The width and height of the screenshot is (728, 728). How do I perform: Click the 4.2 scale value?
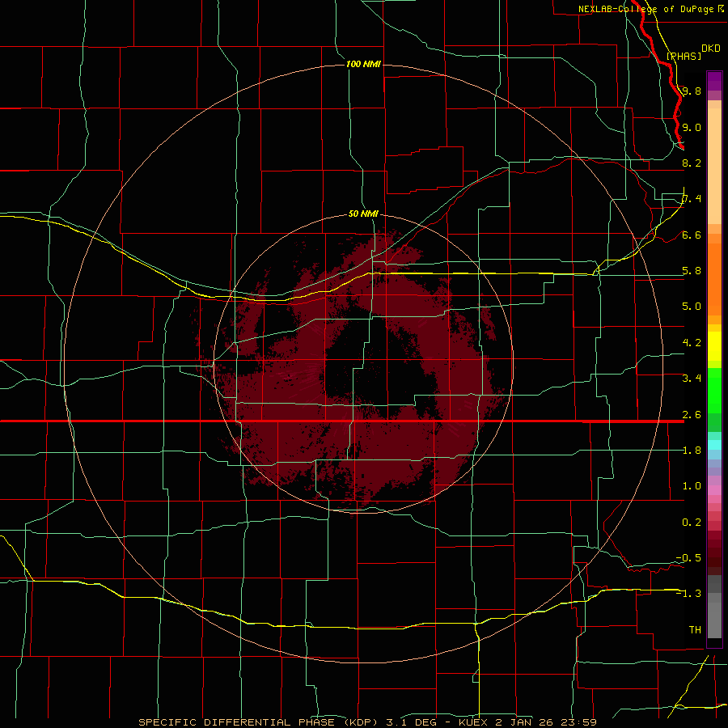(x=692, y=343)
